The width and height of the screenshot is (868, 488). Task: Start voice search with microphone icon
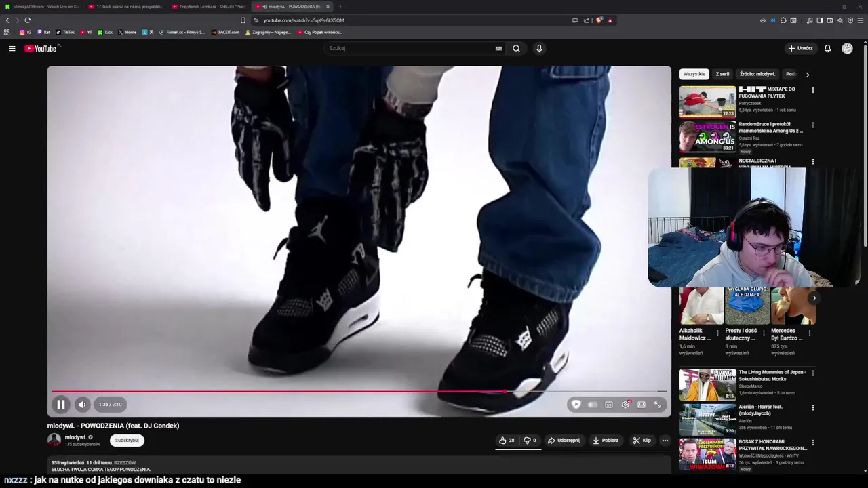coord(539,48)
